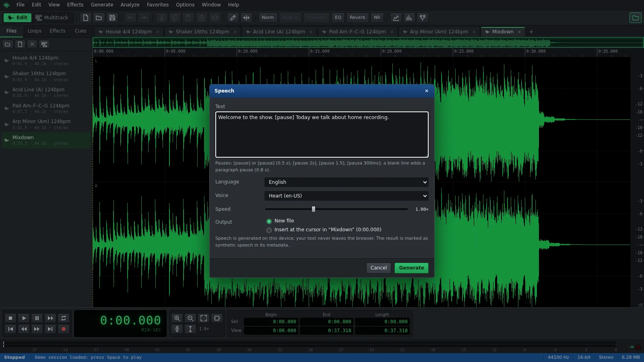Click the zoom to full view icon
Image resolution: width=644 pixels, height=362 pixels.
point(204,318)
